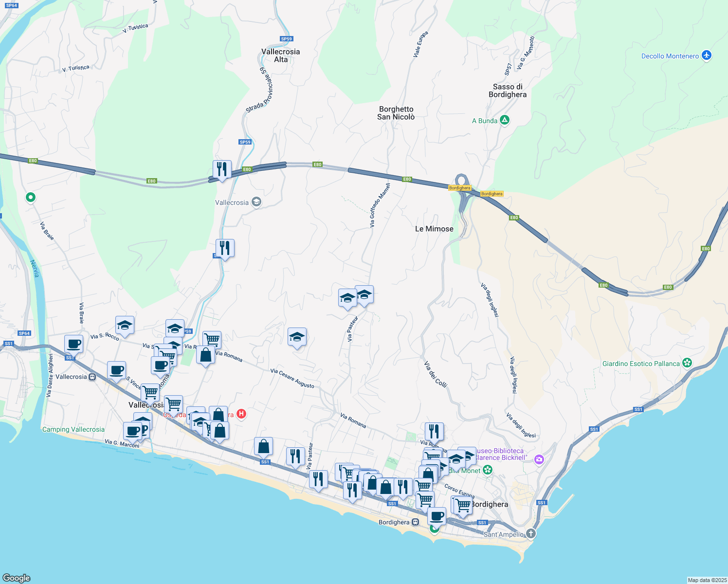Click the Decollo Montenero text label
Screen dimensions: 728x584
pyautogui.click(x=670, y=56)
